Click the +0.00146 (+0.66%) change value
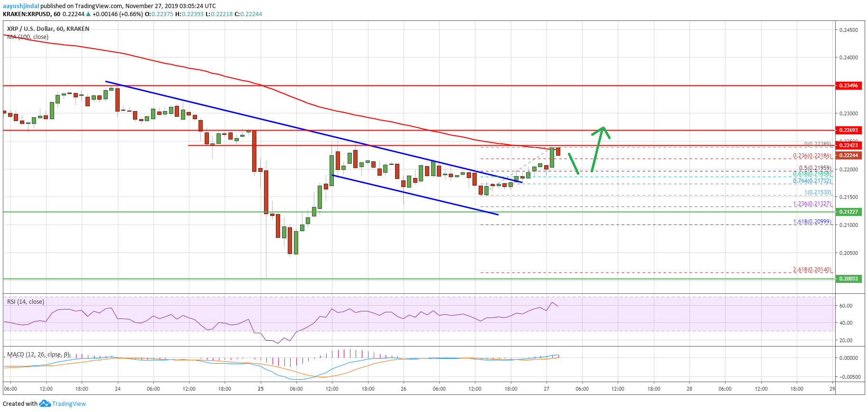868x412 pixels. (x=117, y=14)
